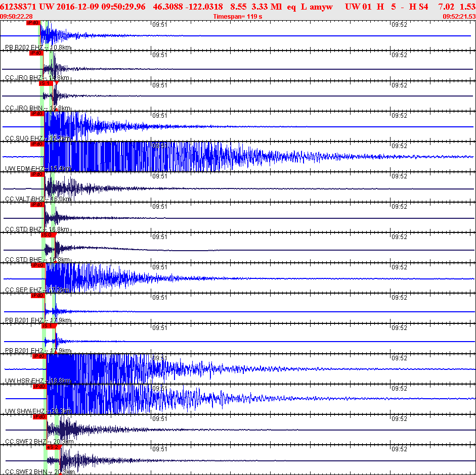Click the end time 09:52:21.53
Viewport: 476px width, 475px height.
[x=459, y=17]
